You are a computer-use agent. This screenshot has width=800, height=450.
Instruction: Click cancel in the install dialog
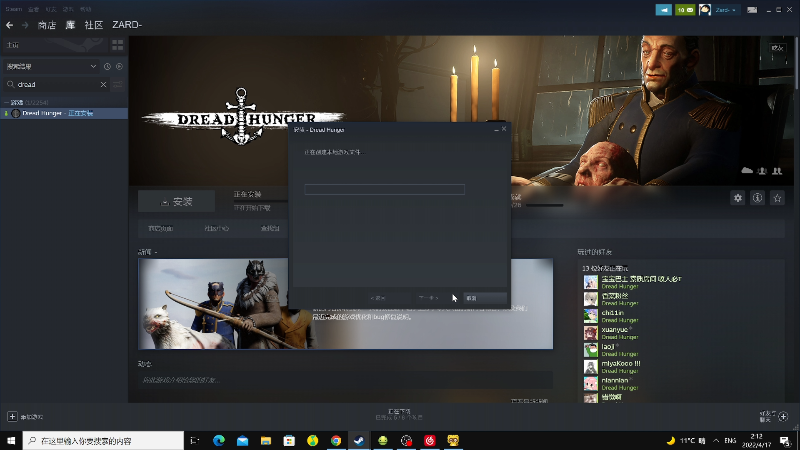[485, 298]
